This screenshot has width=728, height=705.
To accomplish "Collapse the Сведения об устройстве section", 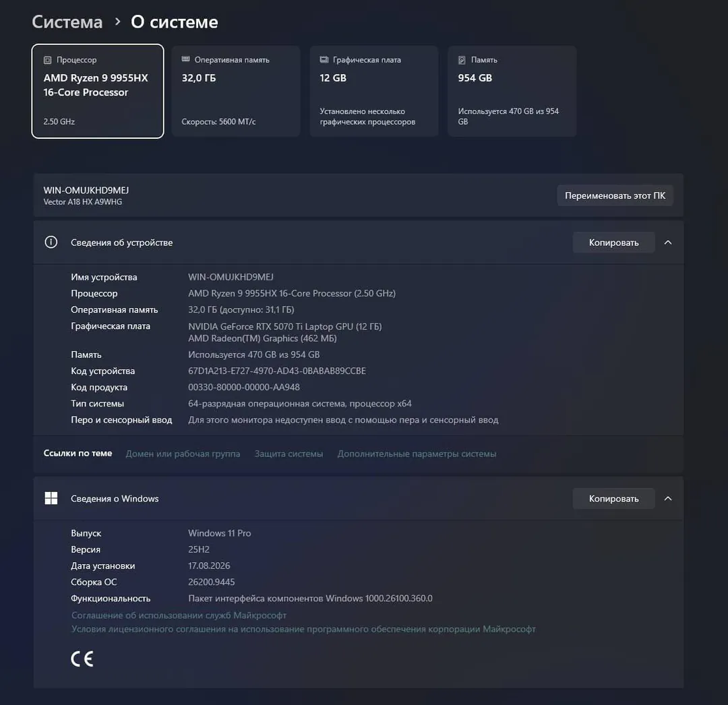I will tap(668, 242).
